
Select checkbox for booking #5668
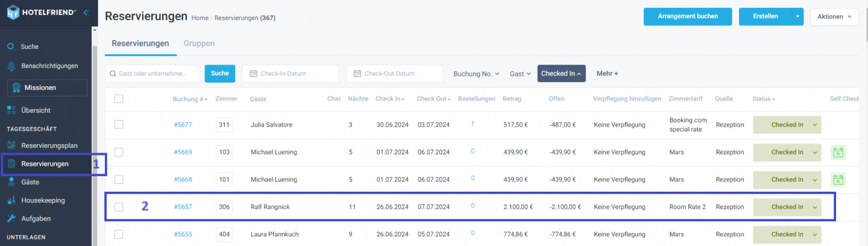coord(119,179)
